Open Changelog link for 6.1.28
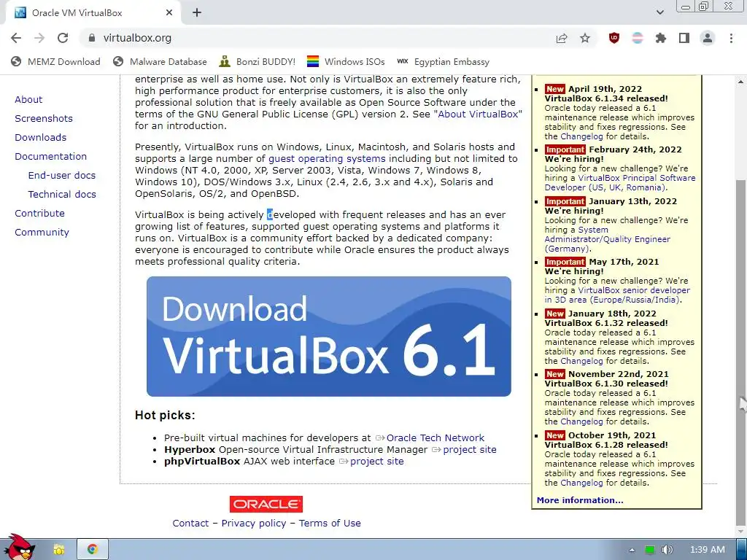This screenshot has width=747, height=560. [x=581, y=483]
